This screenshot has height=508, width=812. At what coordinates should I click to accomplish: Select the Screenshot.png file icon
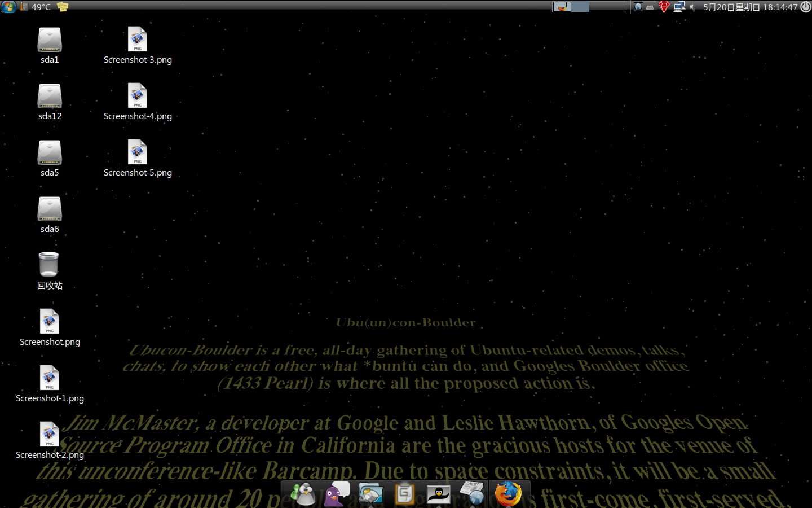tap(50, 328)
